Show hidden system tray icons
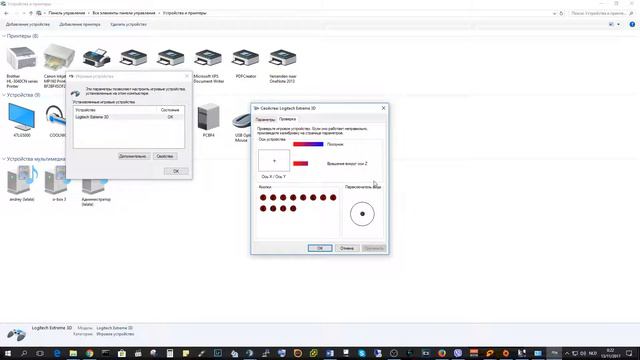Screen dimensions: 640x360 click(x=567, y=353)
